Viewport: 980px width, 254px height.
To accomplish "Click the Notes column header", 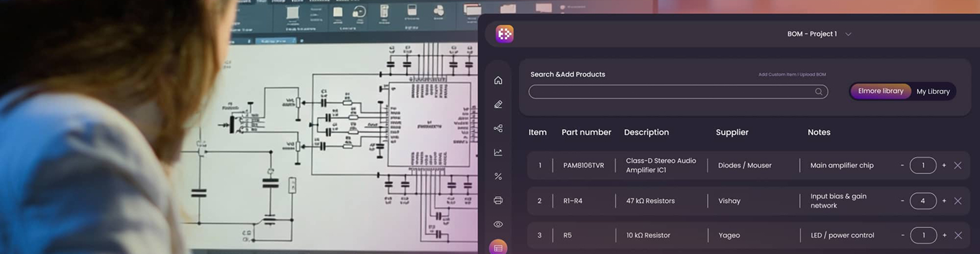I will [819, 132].
